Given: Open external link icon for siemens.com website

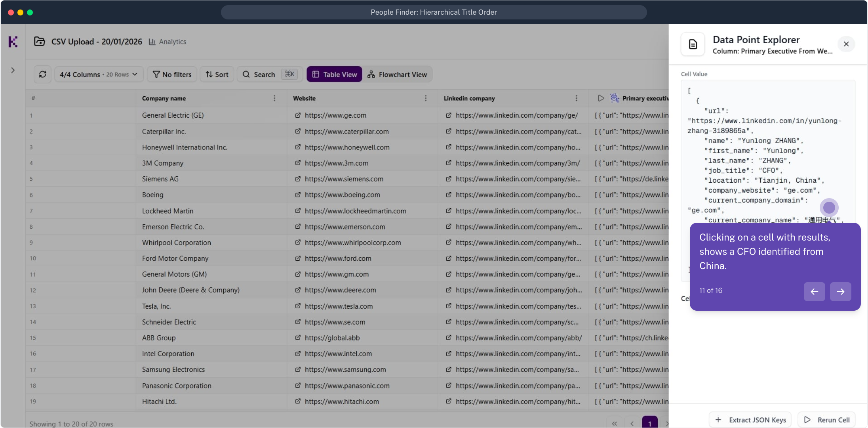Looking at the screenshot, I should pyautogui.click(x=298, y=179).
